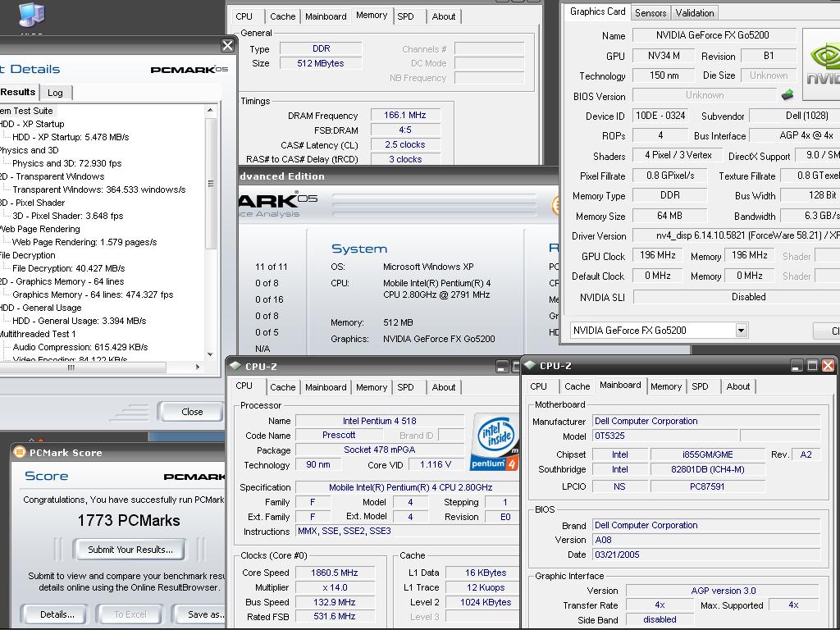This screenshot has width=840, height=630.
Task: Click the results list scroll down arrow
Action: coord(211,354)
